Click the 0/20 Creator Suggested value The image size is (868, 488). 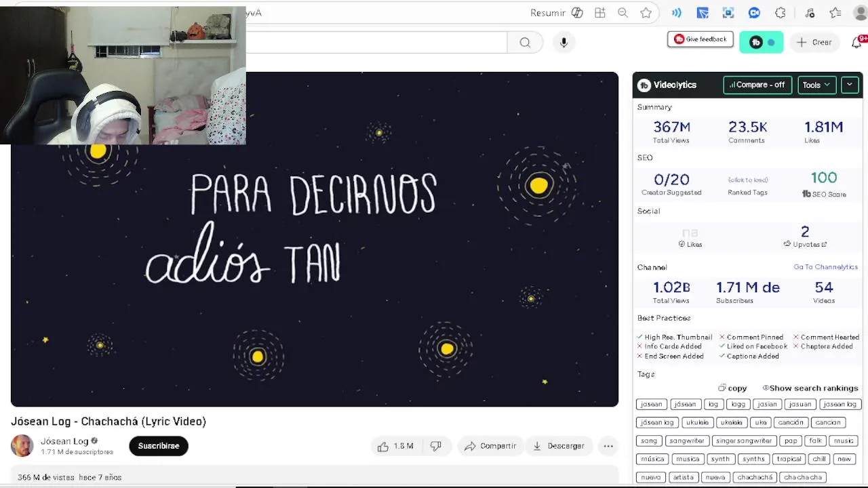(671, 180)
